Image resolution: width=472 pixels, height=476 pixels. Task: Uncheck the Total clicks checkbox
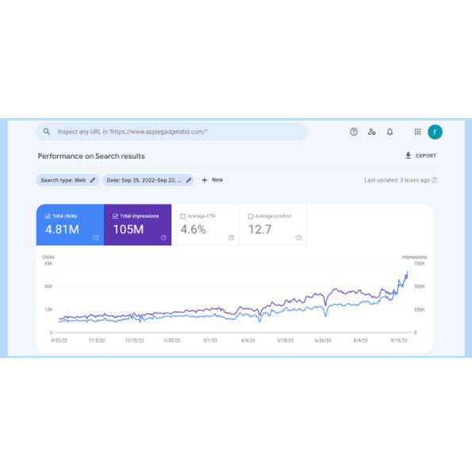48,216
